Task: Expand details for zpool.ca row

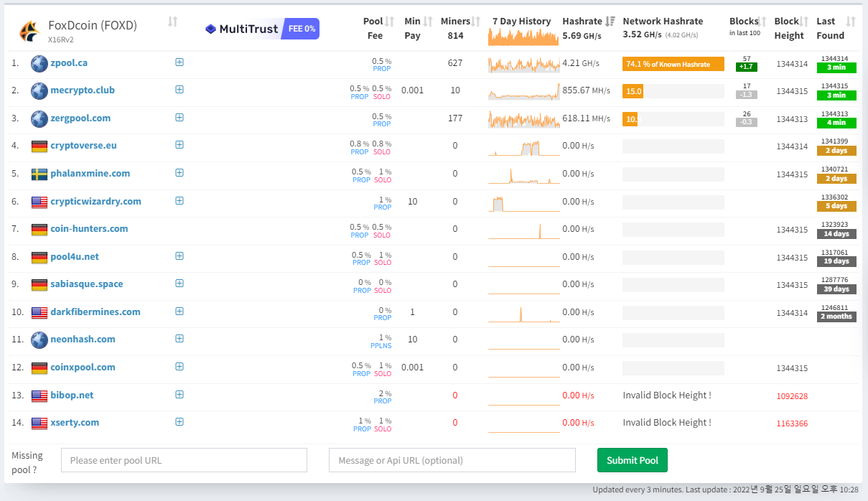Action: 179,62
